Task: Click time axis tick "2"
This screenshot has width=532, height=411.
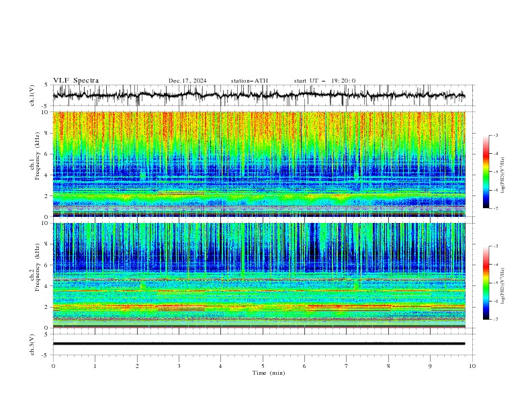Action: pyautogui.click(x=137, y=366)
